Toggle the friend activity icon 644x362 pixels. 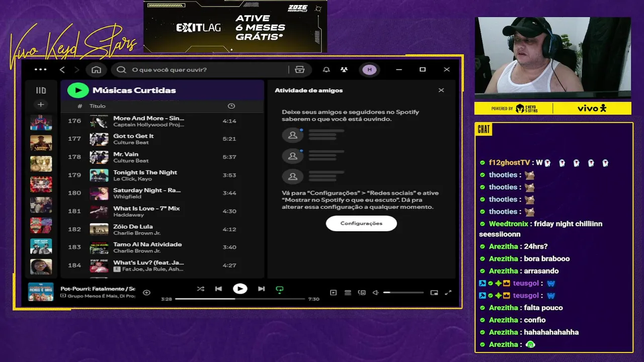click(344, 69)
